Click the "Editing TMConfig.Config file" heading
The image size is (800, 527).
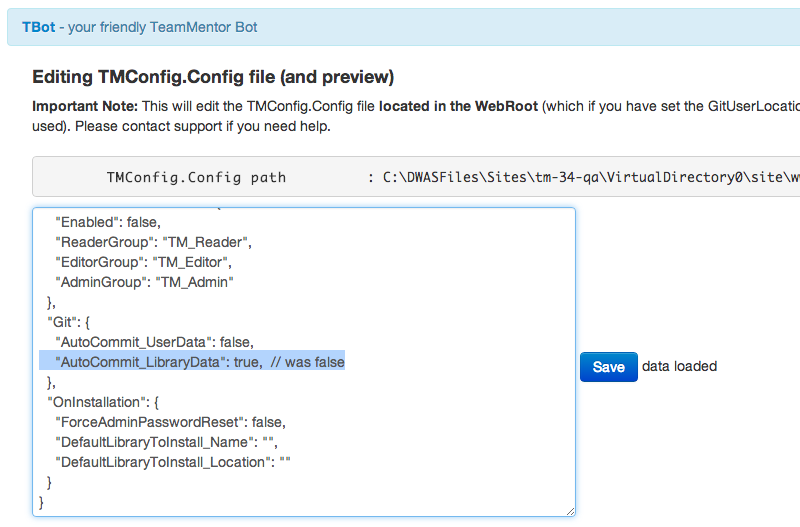click(213, 77)
